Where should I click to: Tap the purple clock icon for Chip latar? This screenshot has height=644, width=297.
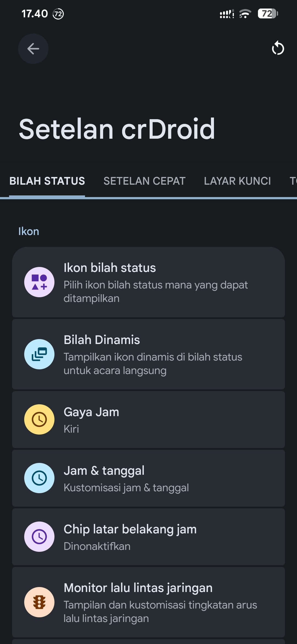(x=39, y=537)
